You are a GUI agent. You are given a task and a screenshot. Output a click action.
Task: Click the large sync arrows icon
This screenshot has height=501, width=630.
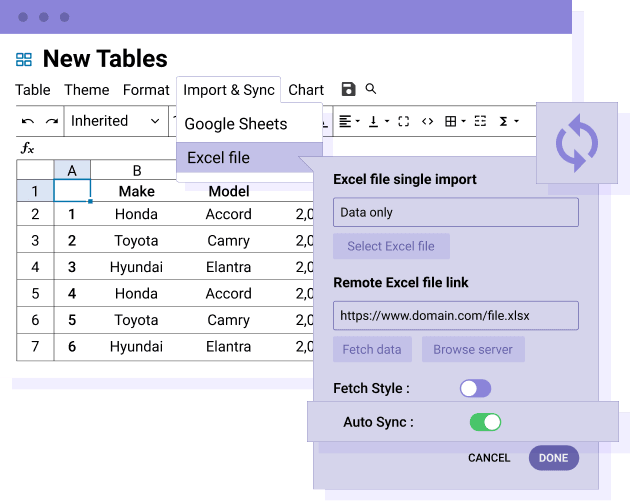576,142
